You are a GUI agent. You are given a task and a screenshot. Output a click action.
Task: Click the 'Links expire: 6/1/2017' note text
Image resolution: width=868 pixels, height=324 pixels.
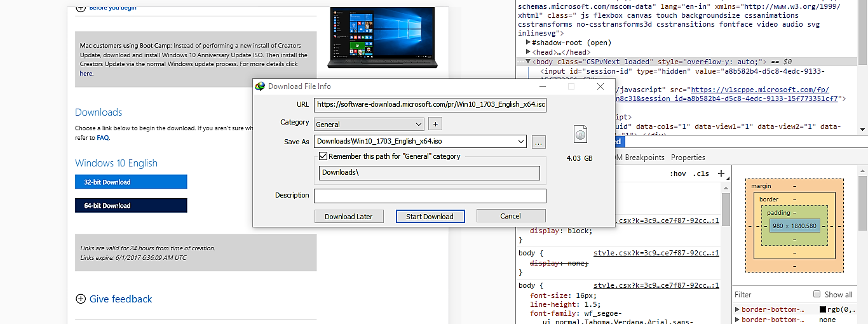click(x=133, y=258)
